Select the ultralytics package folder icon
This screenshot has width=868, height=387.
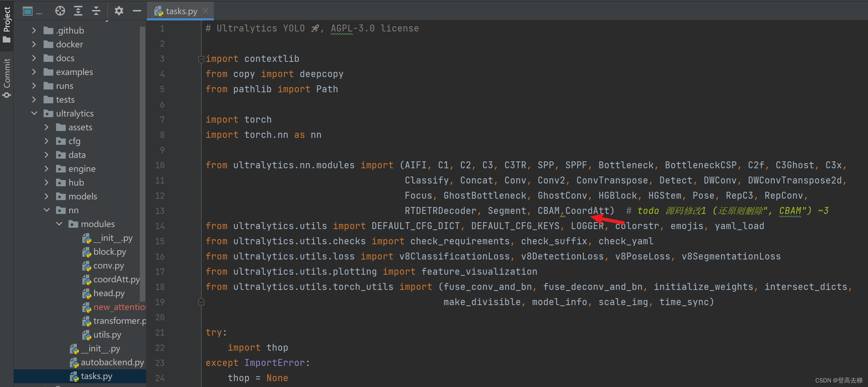point(48,114)
